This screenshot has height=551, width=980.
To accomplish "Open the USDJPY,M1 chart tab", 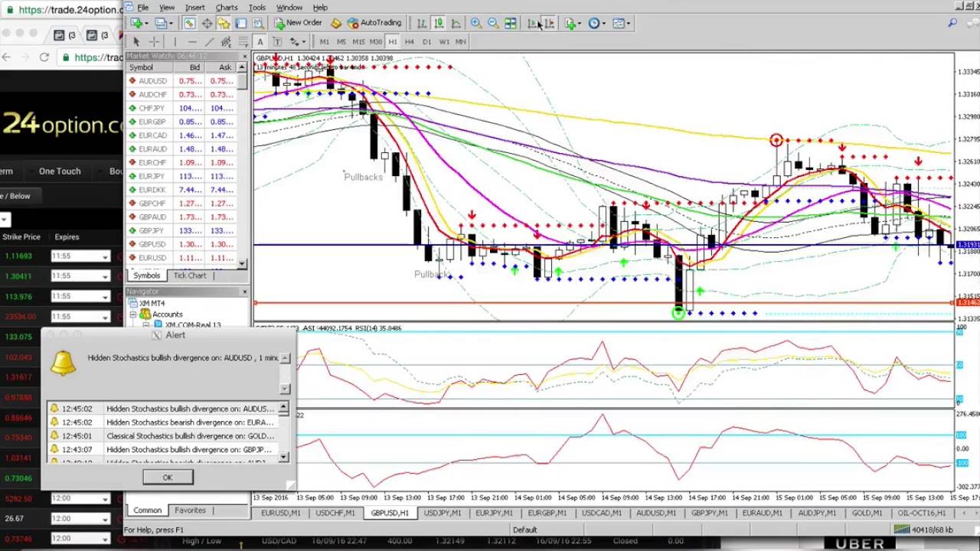I will (443, 513).
